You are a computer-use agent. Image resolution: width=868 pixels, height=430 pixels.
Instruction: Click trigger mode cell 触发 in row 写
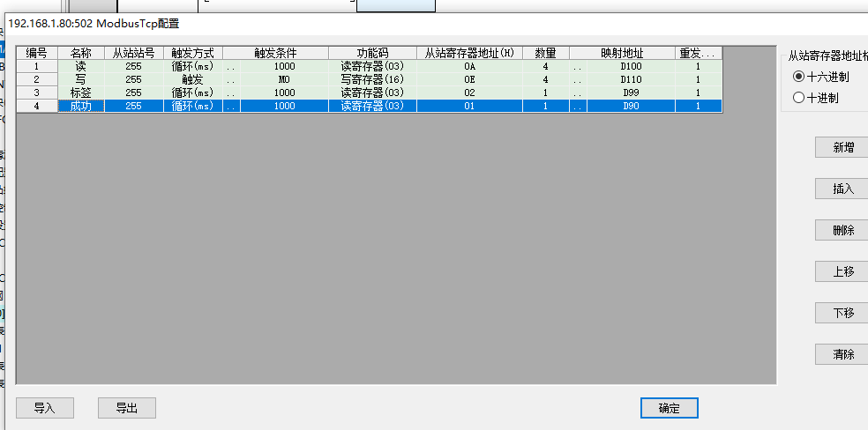point(193,79)
